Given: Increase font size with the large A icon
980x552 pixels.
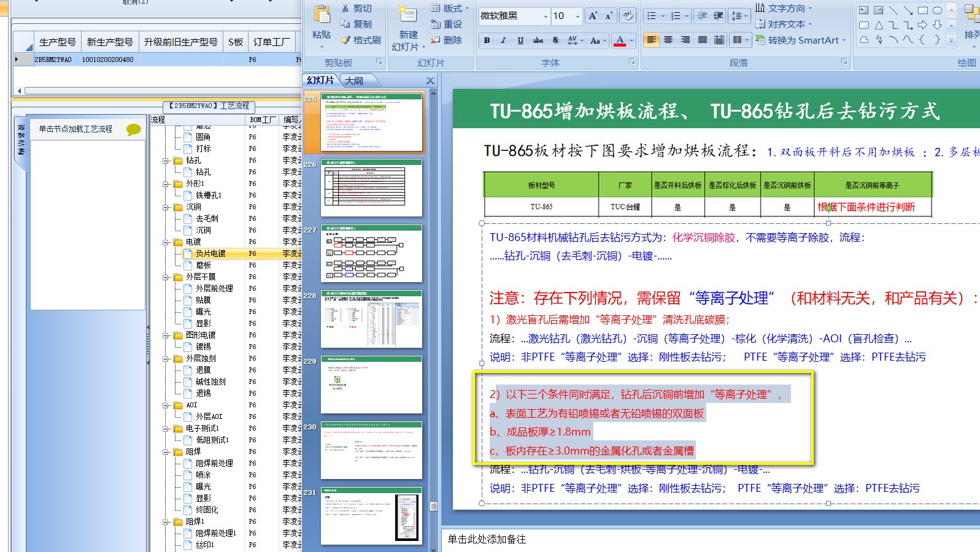Looking at the screenshot, I should click(x=593, y=16).
